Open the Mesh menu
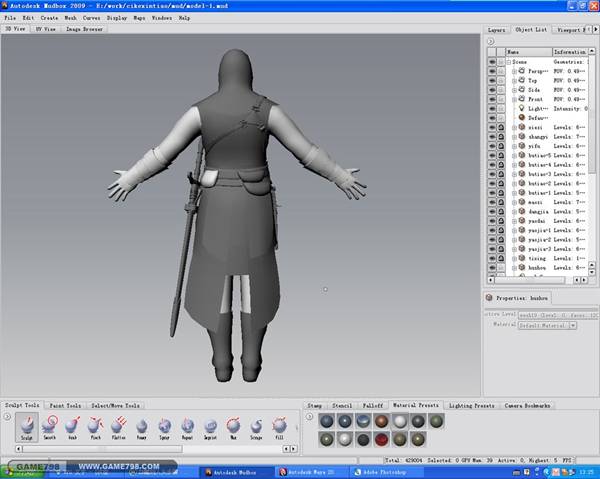This screenshot has height=479, width=600. point(70,18)
